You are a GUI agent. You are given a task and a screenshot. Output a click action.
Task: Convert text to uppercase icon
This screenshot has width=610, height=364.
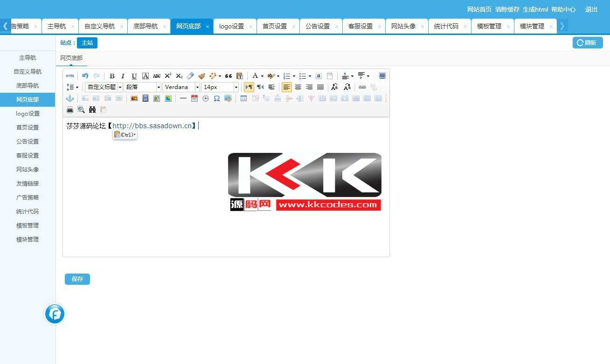[x=334, y=87]
